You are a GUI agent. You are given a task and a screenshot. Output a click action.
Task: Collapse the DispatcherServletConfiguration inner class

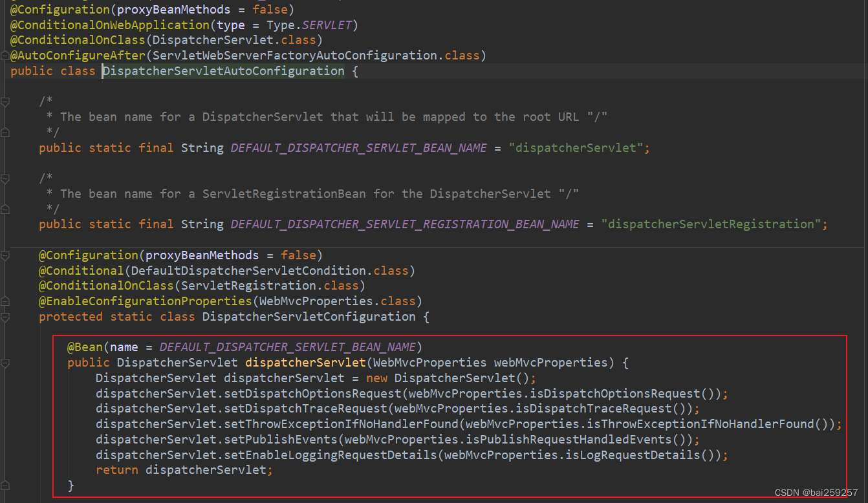pos(5,317)
